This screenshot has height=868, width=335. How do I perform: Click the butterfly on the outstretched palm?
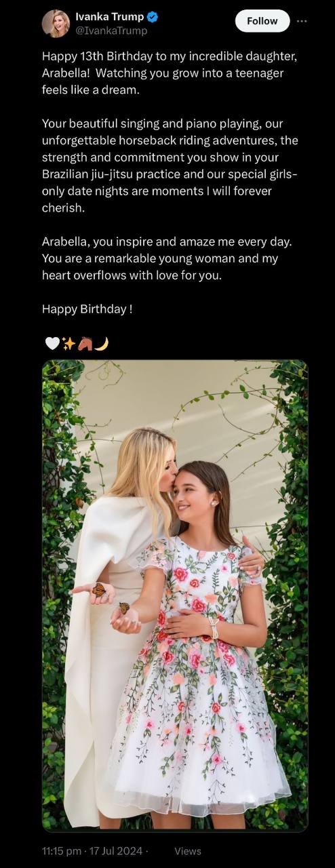point(99,589)
